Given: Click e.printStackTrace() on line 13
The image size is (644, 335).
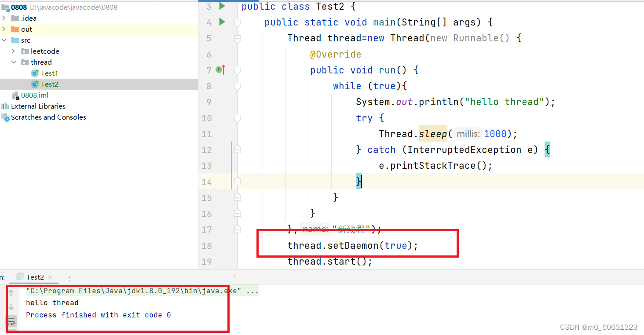Looking at the screenshot, I should pos(435,165).
